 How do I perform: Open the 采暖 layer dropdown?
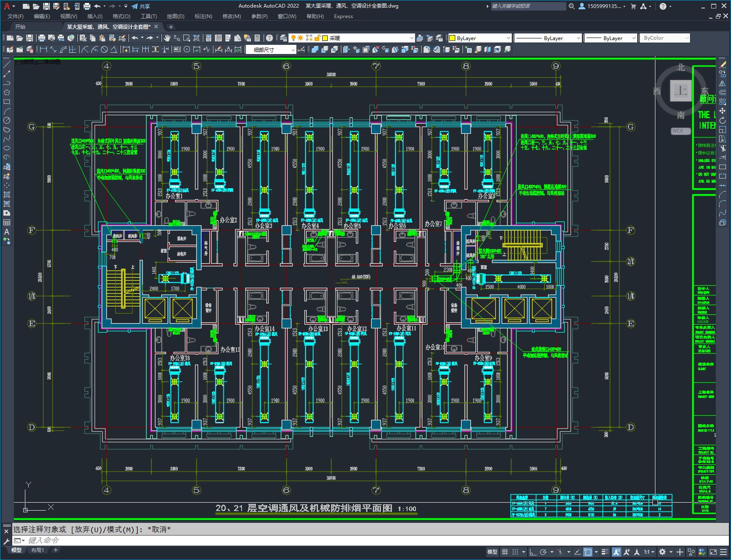click(411, 38)
